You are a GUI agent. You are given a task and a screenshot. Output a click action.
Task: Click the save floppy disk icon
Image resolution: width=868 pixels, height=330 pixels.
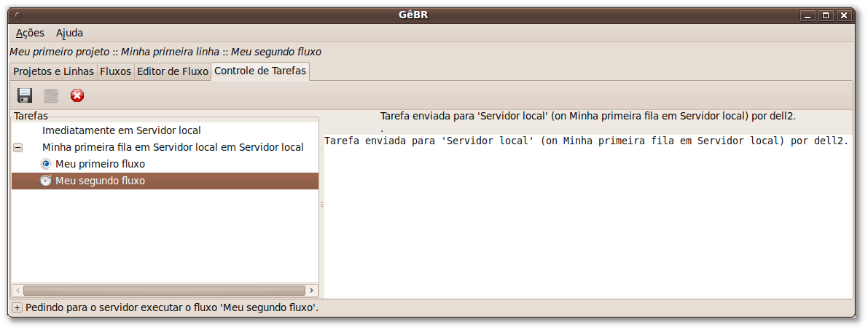point(24,95)
